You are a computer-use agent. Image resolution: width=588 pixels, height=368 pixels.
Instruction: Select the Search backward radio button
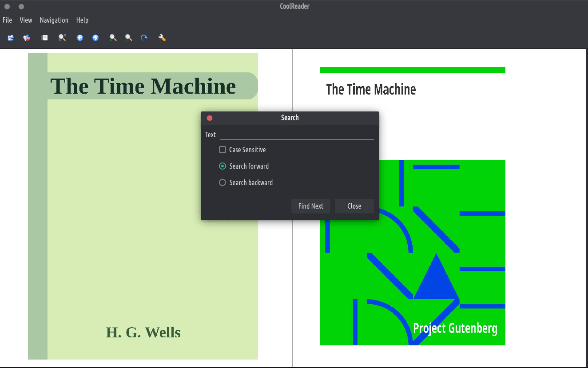pos(222,182)
